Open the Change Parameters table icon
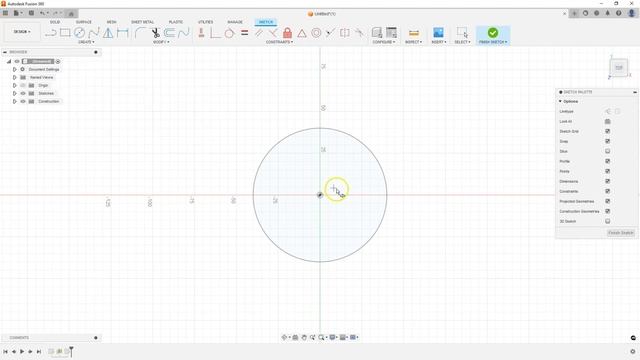The width and height of the screenshot is (640, 360). (391, 33)
